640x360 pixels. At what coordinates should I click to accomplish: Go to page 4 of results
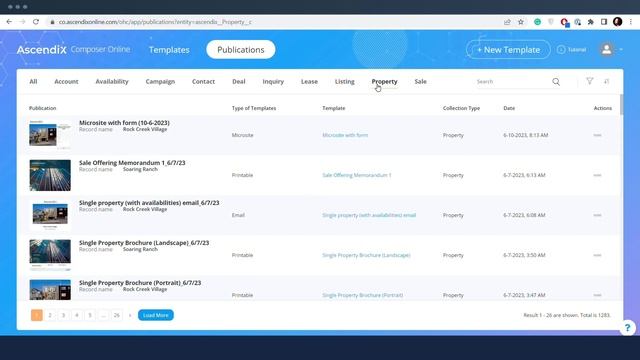pos(77,315)
